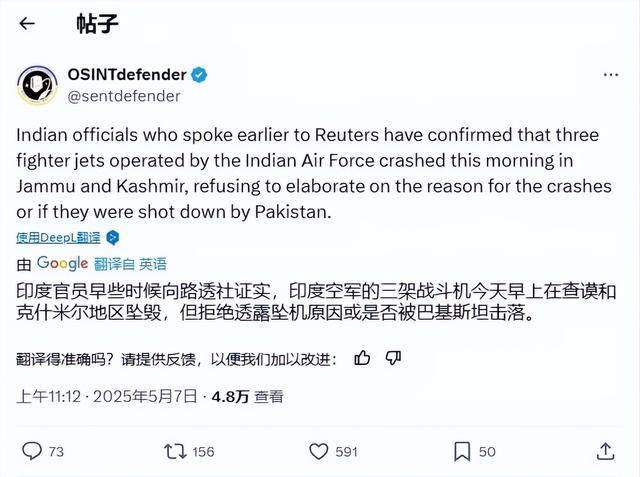The width and height of the screenshot is (640, 477).
Task: Open the @sentdefender handle link
Action: (123, 96)
